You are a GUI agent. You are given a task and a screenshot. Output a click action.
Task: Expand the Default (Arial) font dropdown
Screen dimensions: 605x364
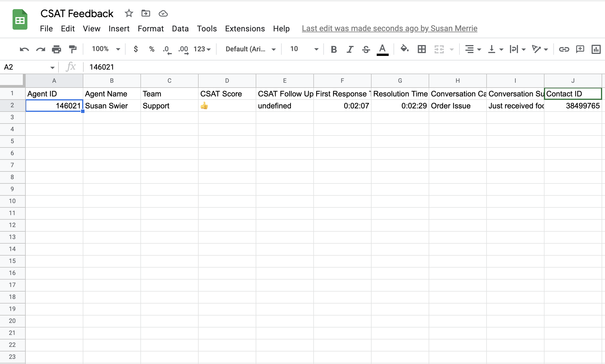[250, 49]
